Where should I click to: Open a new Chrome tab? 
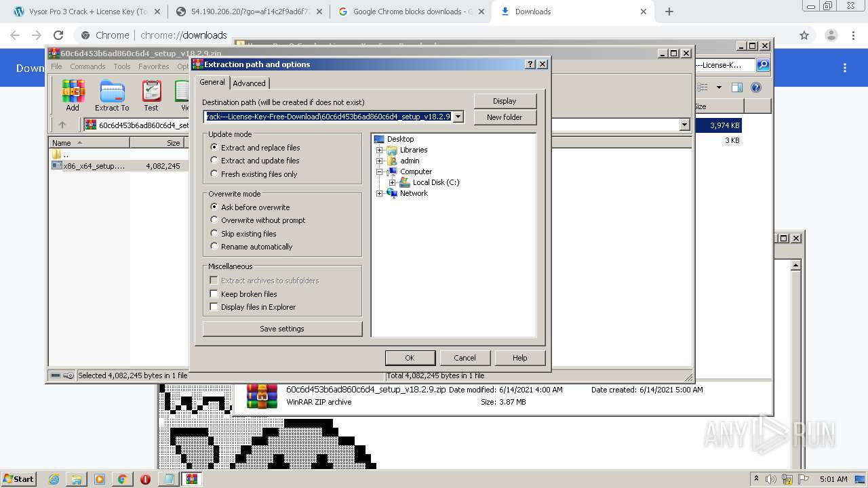(669, 12)
